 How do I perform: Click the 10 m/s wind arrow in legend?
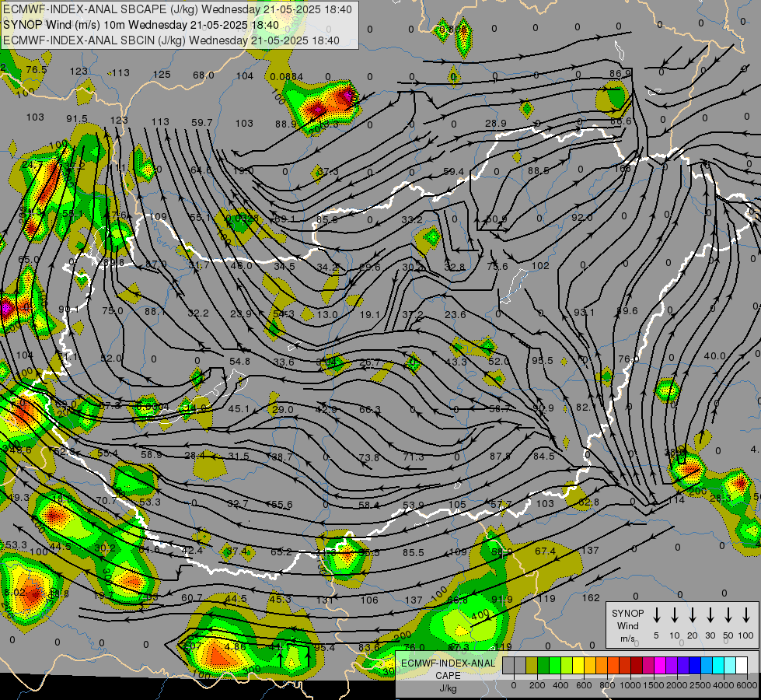point(675,615)
